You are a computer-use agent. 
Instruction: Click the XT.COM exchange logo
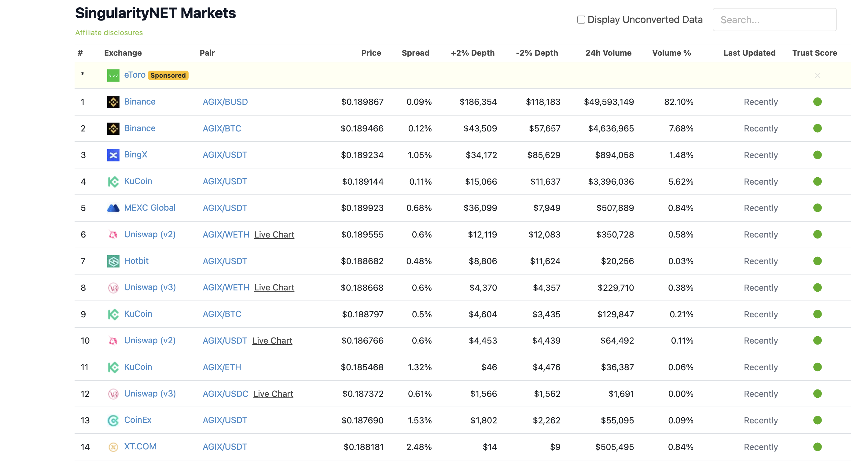(x=113, y=447)
